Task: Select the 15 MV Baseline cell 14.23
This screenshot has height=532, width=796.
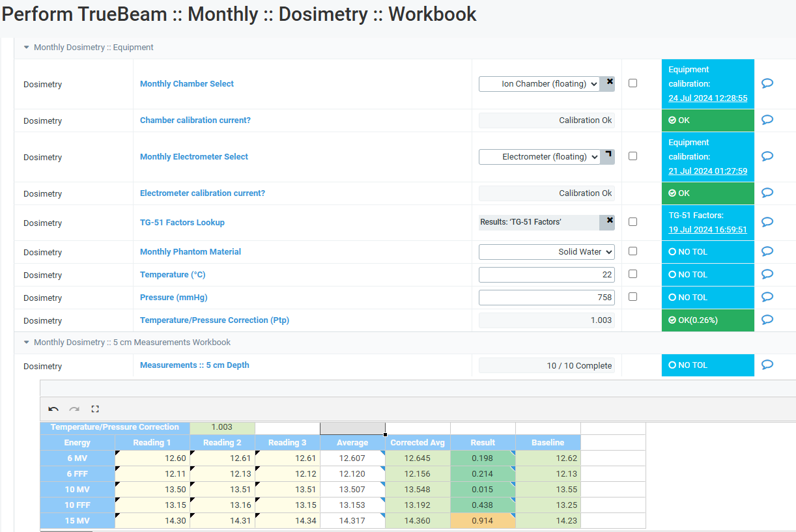Action: (548, 520)
